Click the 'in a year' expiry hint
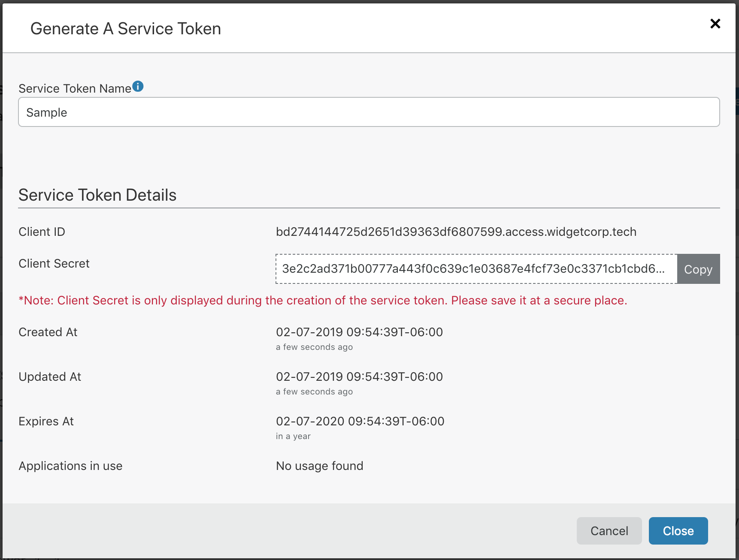Viewport: 739px width, 560px height. (293, 436)
